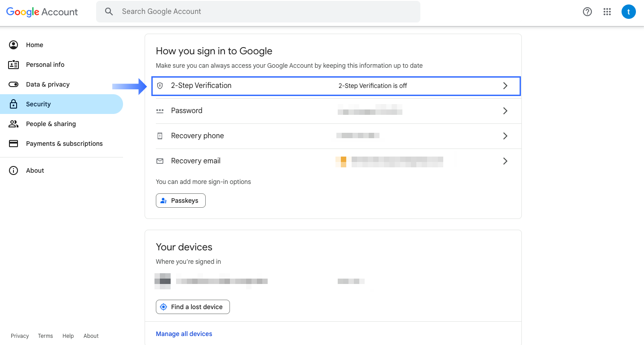Image resolution: width=644 pixels, height=345 pixels.
Task: Click the search magnifier icon
Action: pos(109,11)
